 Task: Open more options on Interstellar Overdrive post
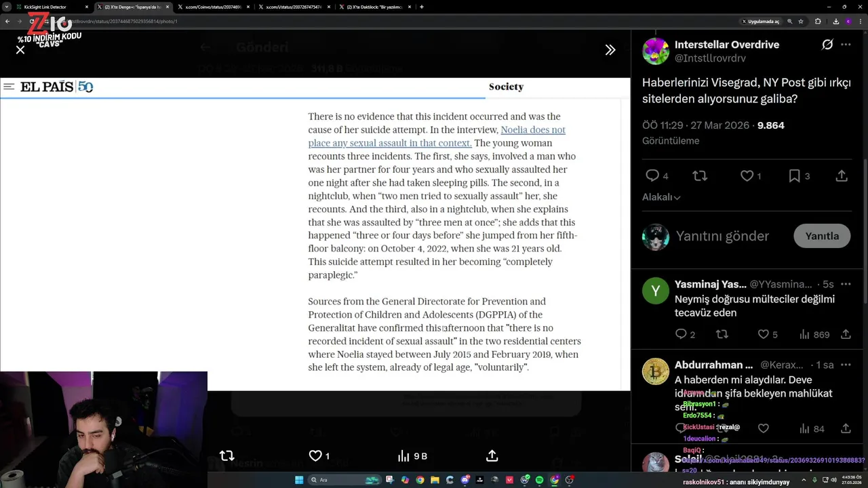coord(846,45)
